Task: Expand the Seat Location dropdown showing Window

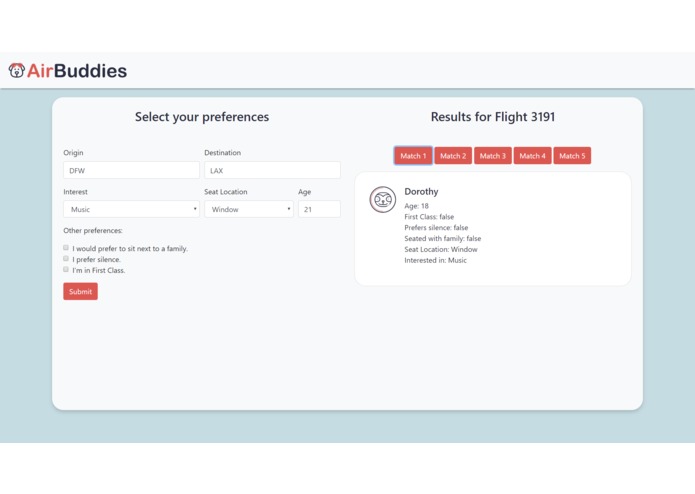Action: 249,209
